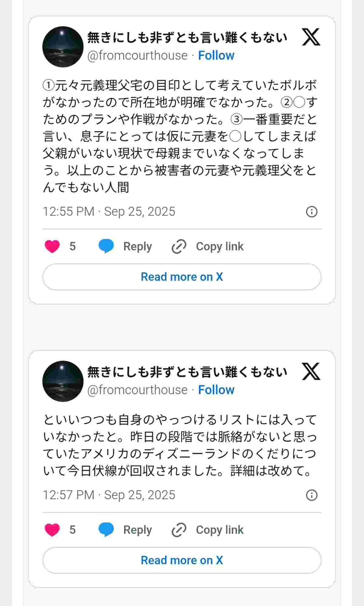This screenshot has width=364, height=606.
Task: Open the 12:55 PM · Sep 25, 2025 timestamp
Action: 109,211
